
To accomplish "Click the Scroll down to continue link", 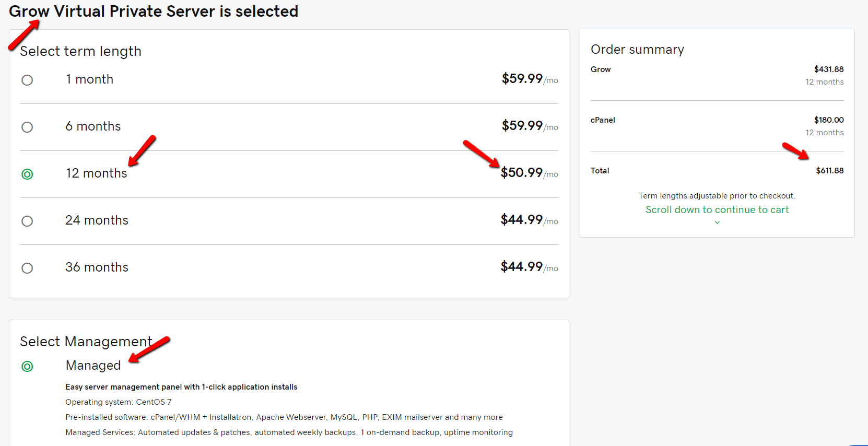I will pyautogui.click(x=717, y=209).
